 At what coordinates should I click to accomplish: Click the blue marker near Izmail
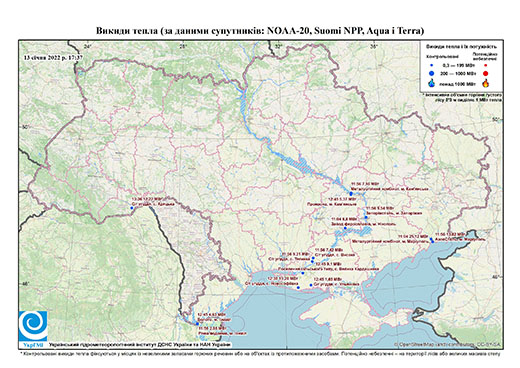[x=197, y=323]
